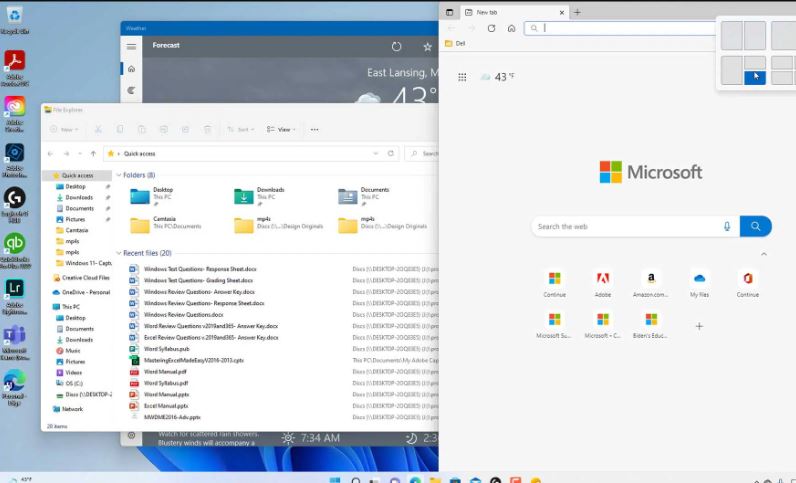Image resolution: width=796 pixels, height=483 pixels.
Task: Click the File Explorer search box
Action: coord(422,153)
